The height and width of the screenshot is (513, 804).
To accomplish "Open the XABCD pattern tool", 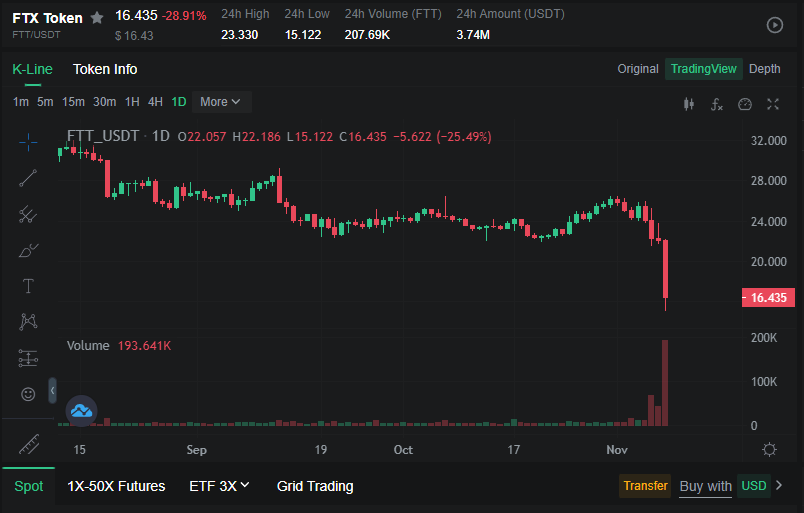I will click(28, 322).
